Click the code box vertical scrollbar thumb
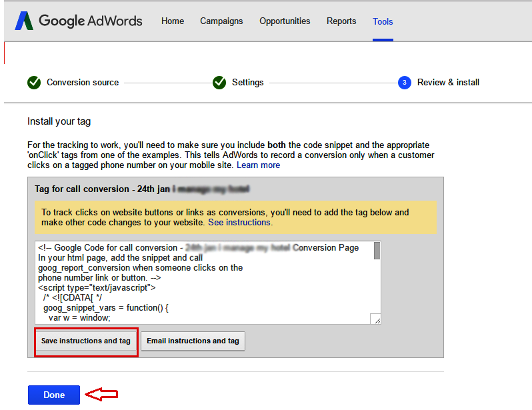The height and width of the screenshot is (410, 532). click(377, 251)
